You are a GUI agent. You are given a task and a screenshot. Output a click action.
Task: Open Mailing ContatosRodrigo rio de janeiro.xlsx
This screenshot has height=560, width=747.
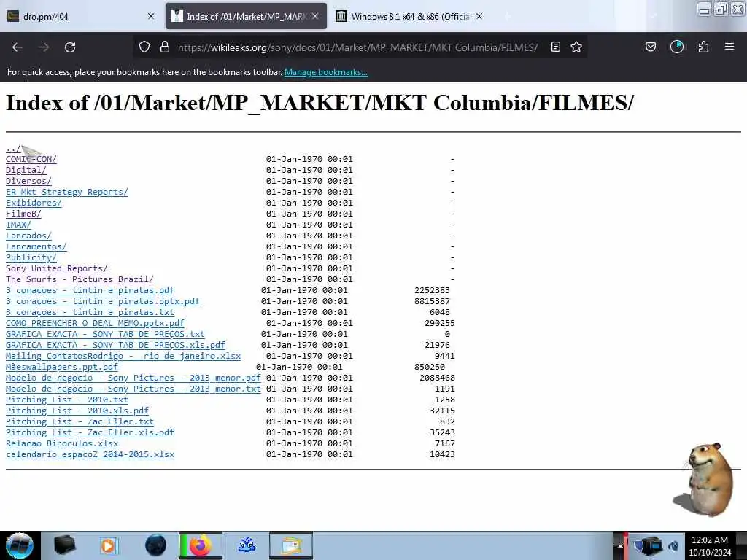pyautogui.click(x=123, y=356)
